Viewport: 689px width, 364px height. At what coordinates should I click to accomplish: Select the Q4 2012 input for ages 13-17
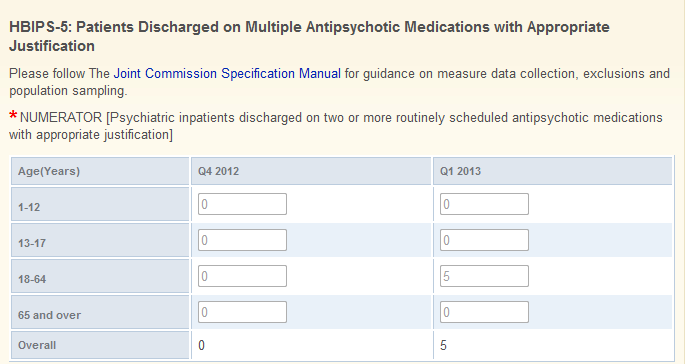coord(242,240)
